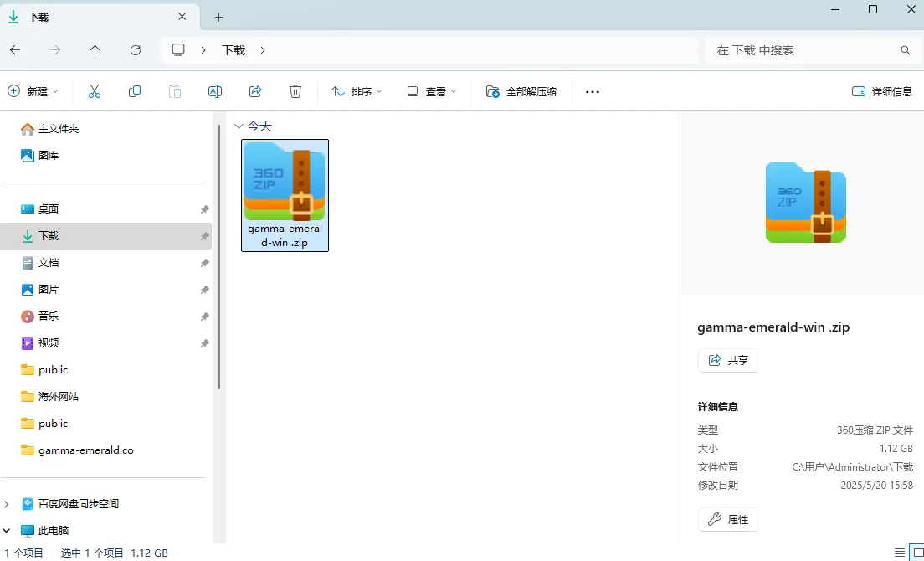Open the 排序 sort dropdown
Screen dimensions: 924x561
[357, 91]
